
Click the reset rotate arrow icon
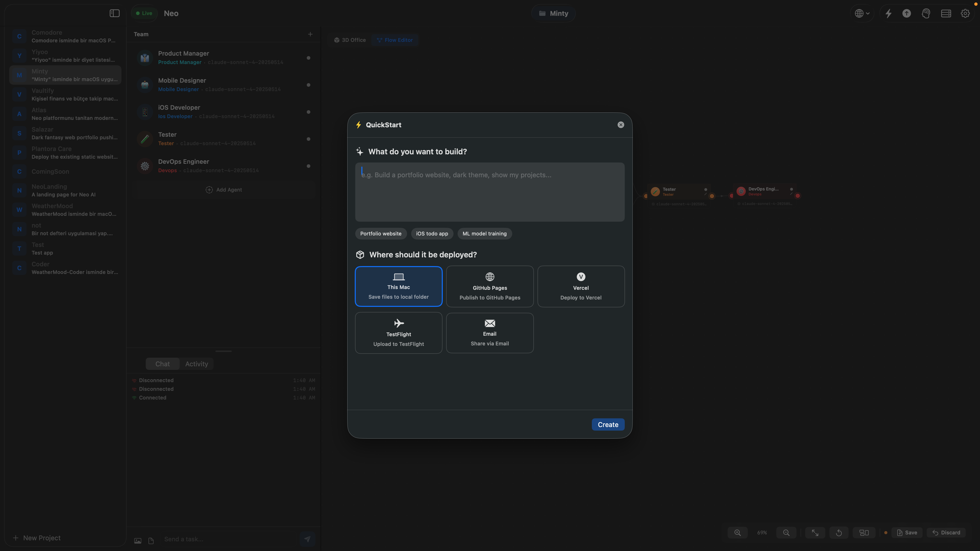point(838,533)
